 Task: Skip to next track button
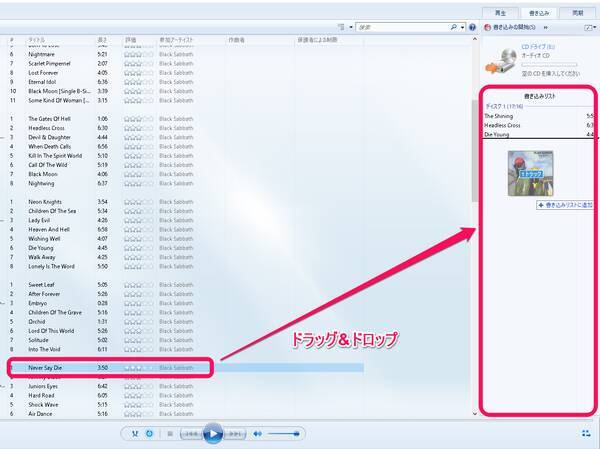[234, 434]
